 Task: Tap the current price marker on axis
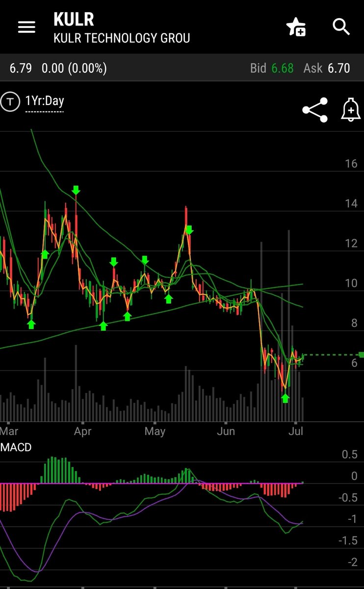tap(361, 354)
